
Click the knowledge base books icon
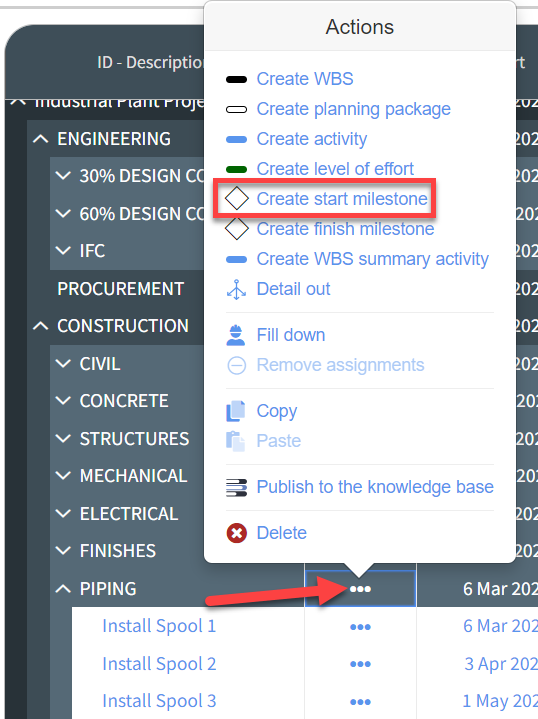point(236,487)
